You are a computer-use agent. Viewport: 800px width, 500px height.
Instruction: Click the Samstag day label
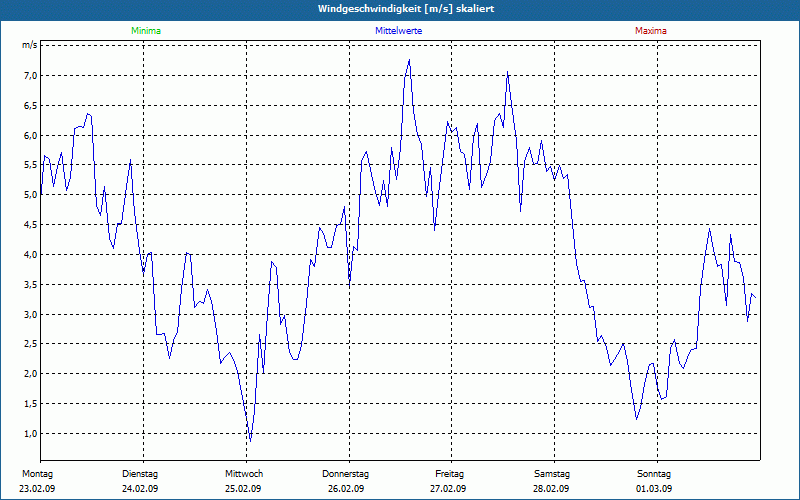click(x=552, y=474)
